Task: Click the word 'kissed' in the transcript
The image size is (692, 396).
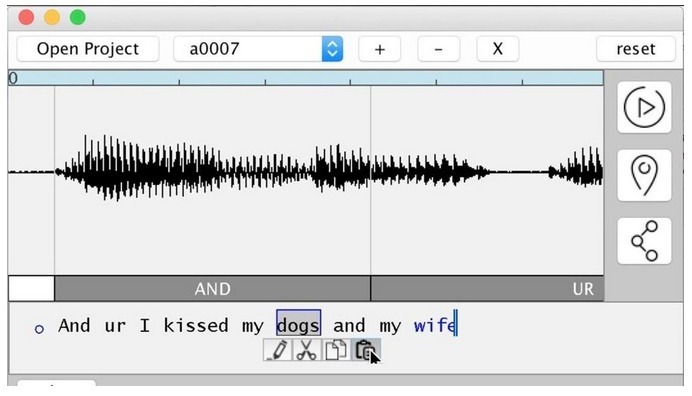Action: click(196, 325)
